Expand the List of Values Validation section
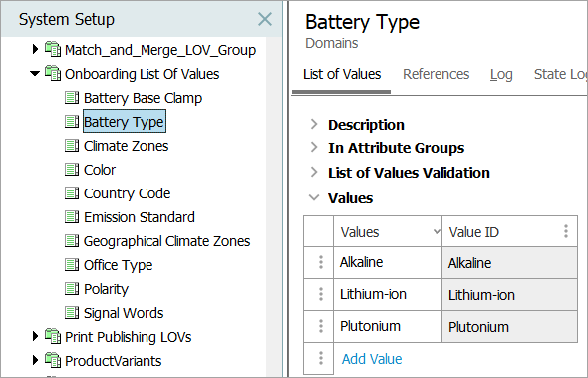 coord(314,172)
